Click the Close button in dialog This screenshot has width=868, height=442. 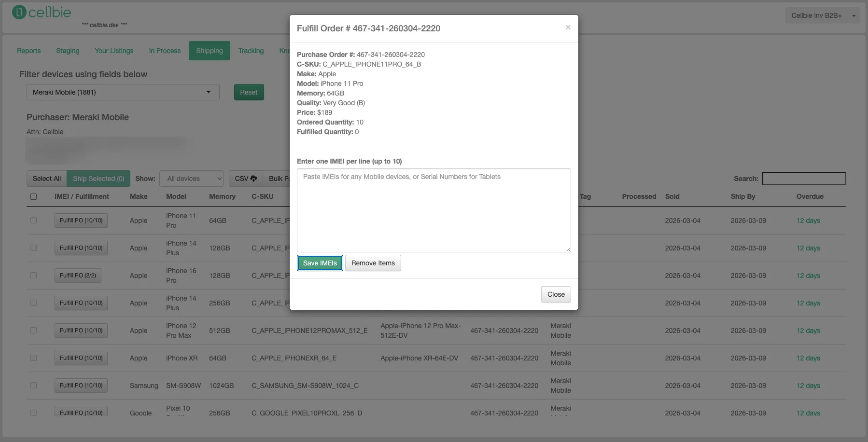pyautogui.click(x=556, y=294)
